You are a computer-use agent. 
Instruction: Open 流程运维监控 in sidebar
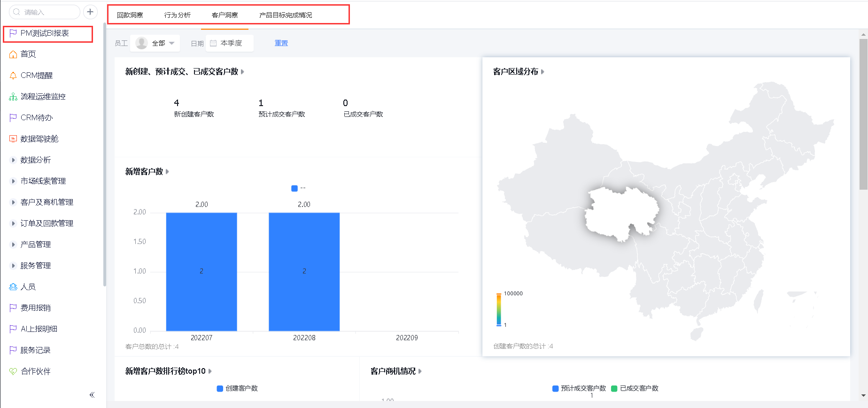[x=43, y=97]
